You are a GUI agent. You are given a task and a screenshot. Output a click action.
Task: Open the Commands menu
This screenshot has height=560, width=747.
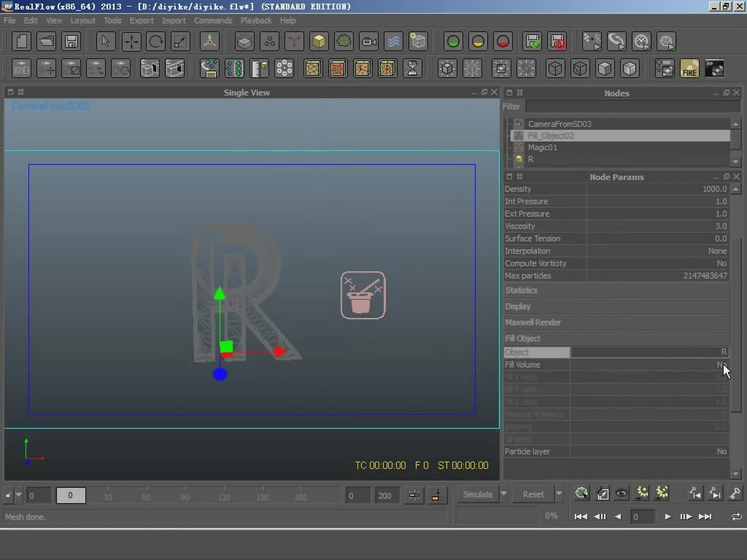tap(213, 20)
